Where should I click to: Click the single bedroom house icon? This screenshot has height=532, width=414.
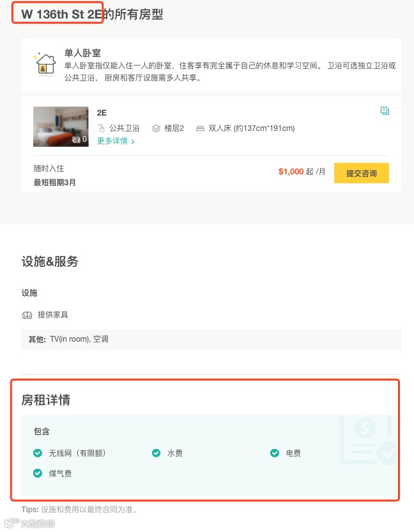(x=45, y=65)
